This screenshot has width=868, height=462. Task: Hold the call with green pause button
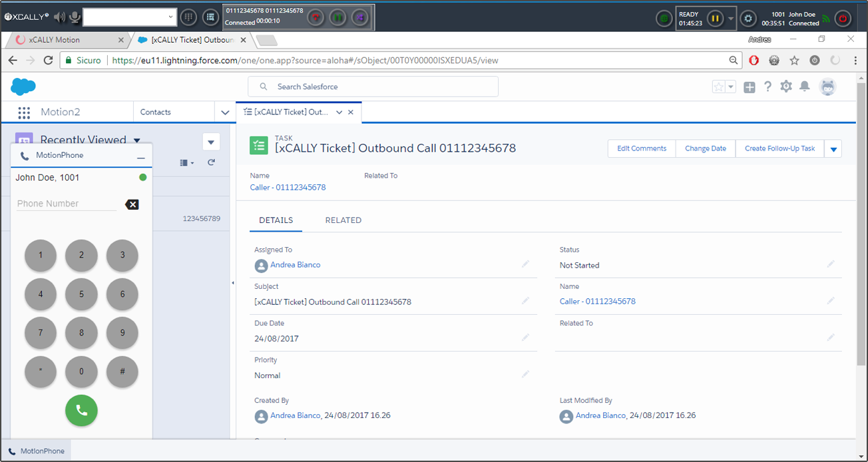tap(337, 17)
